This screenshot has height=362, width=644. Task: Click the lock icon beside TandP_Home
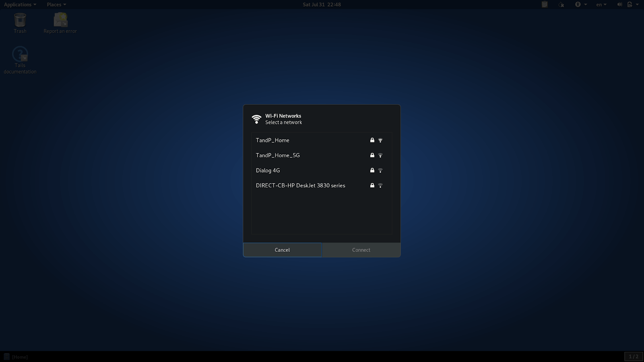tap(372, 140)
